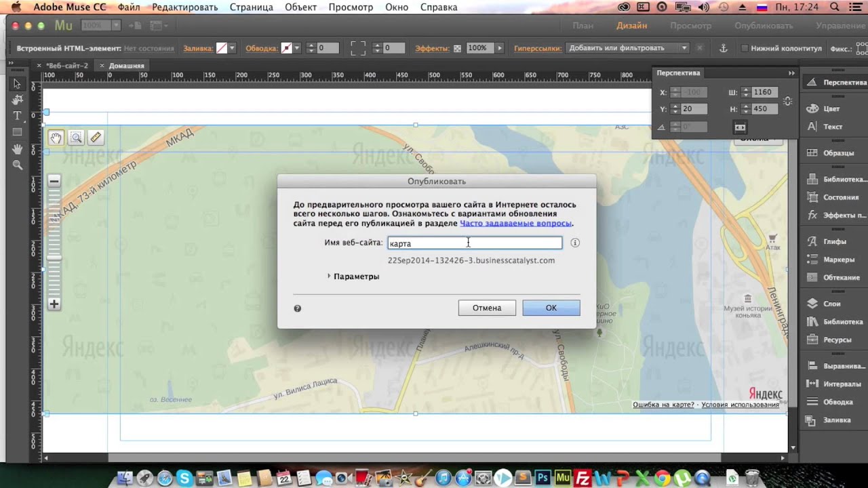This screenshot has width=868, height=488.
Task: Zoom out map with minus button
Action: 54,181
